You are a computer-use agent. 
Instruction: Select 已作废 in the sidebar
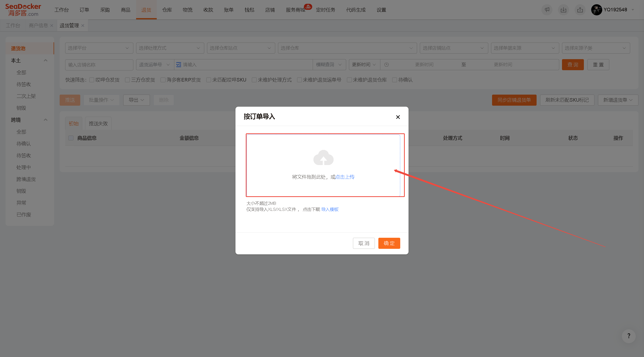[24, 215]
